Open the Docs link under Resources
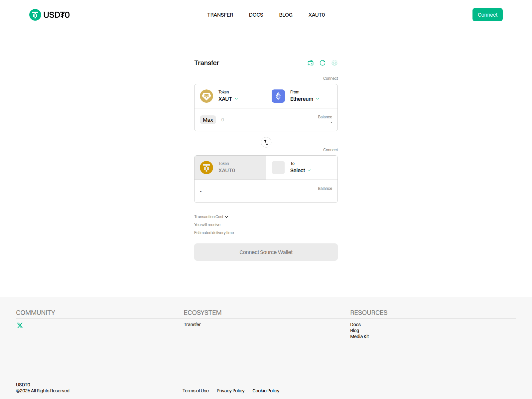This screenshot has height=399, width=532. (x=355, y=325)
